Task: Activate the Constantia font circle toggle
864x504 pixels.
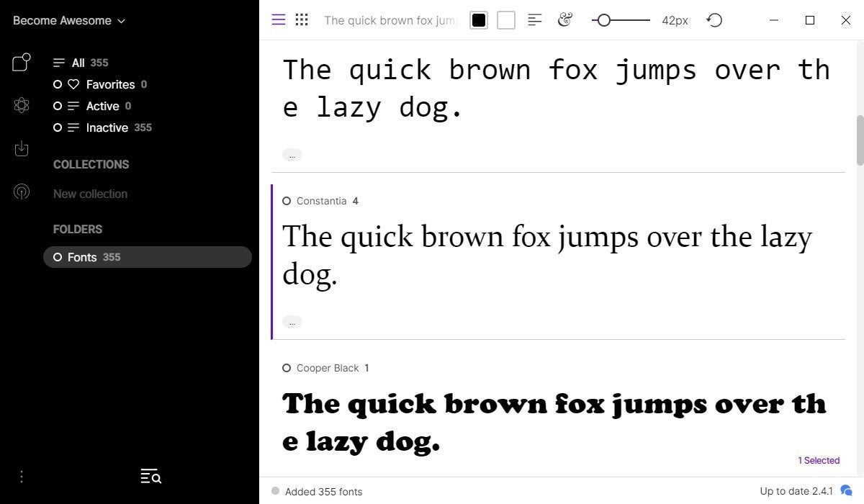Action: click(287, 201)
